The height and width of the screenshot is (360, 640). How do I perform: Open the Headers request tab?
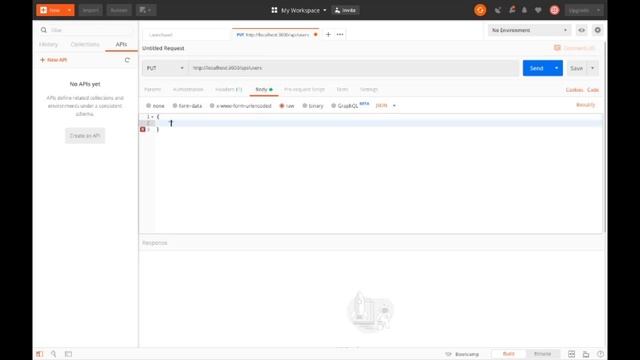click(229, 89)
